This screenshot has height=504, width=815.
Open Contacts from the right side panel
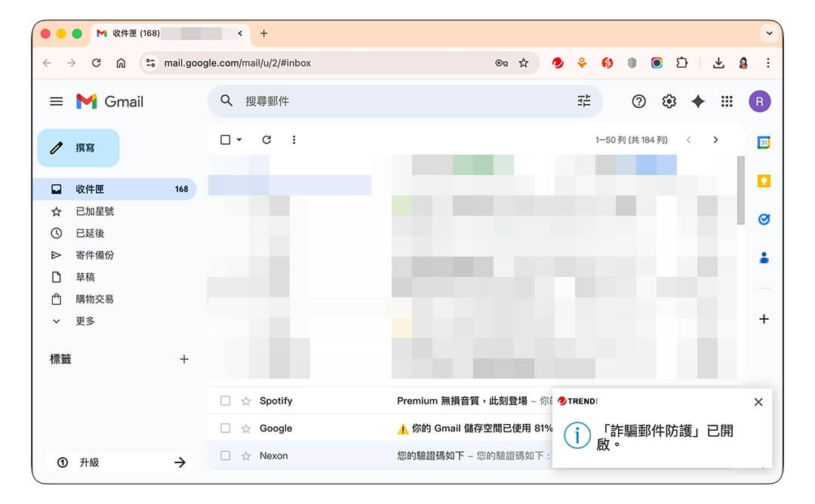pyautogui.click(x=764, y=257)
